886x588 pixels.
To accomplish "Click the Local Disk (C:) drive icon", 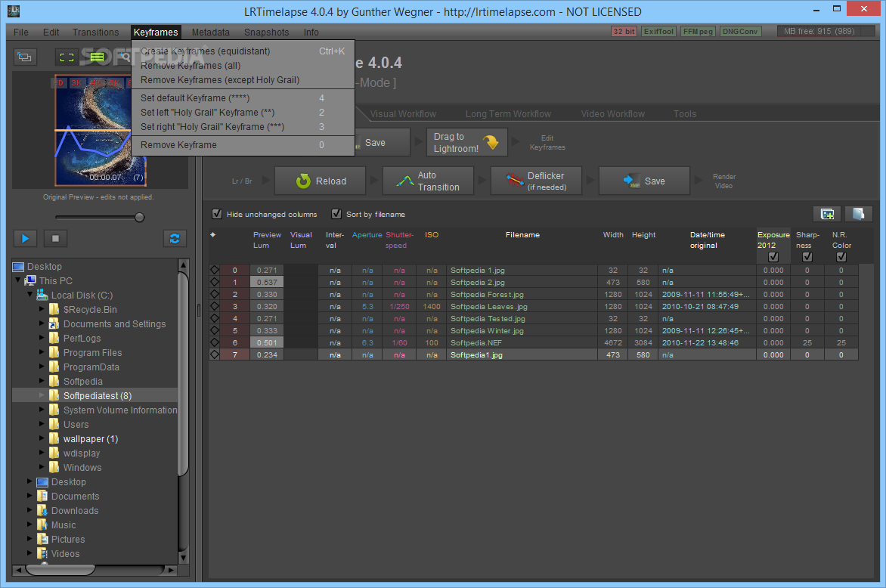I will pyautogui.click(x=42, y=295).
